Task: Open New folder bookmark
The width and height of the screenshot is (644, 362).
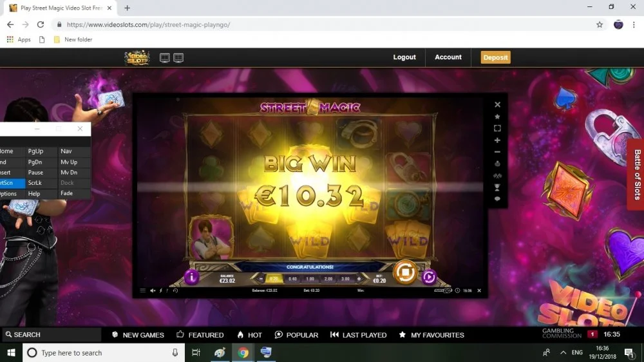Action: tap(73, 39)
